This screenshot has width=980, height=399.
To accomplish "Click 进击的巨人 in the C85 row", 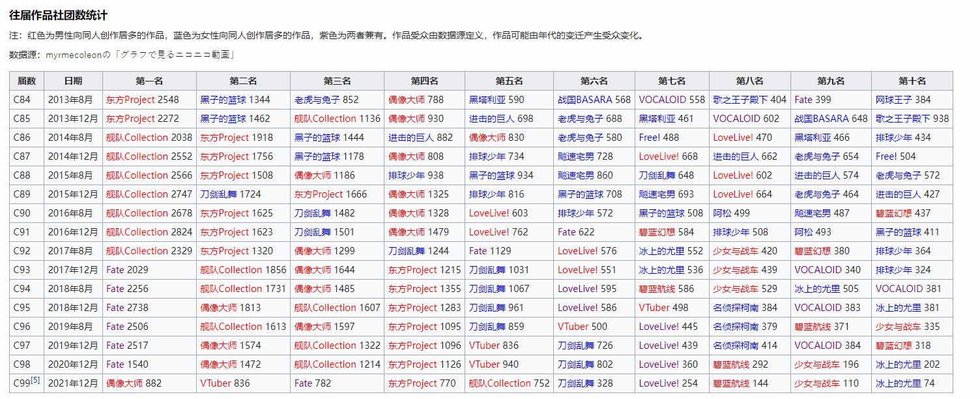I will pos(492,119).
